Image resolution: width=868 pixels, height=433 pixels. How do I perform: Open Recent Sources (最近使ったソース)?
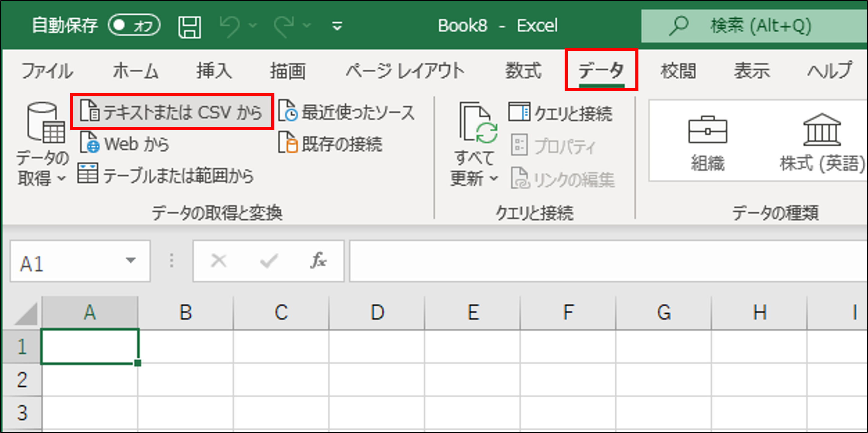tap(346, 112)
